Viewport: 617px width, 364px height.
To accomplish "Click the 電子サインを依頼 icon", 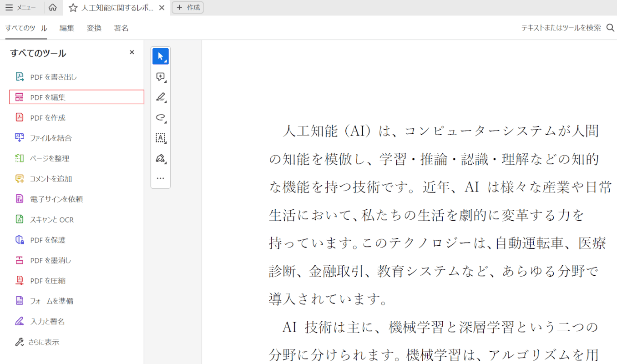I will pos(20,199).
